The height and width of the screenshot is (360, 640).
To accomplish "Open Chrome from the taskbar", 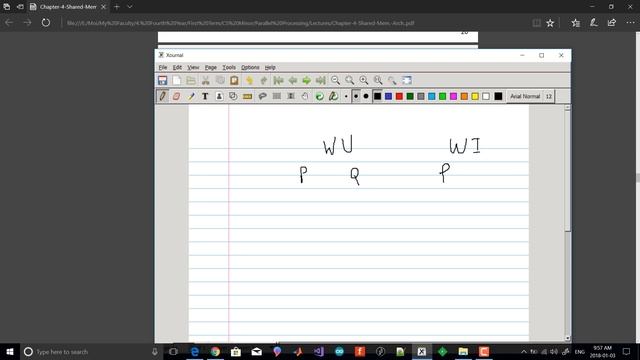I will pos(215,351).
